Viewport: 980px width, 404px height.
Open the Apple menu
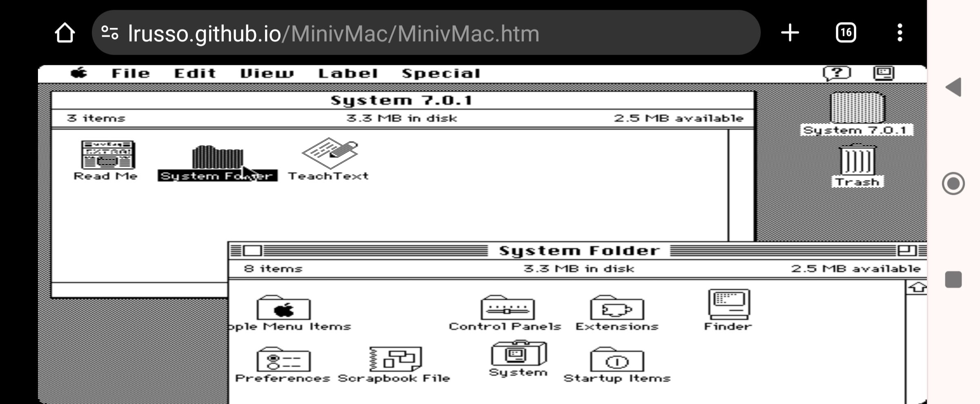(79, 73)
